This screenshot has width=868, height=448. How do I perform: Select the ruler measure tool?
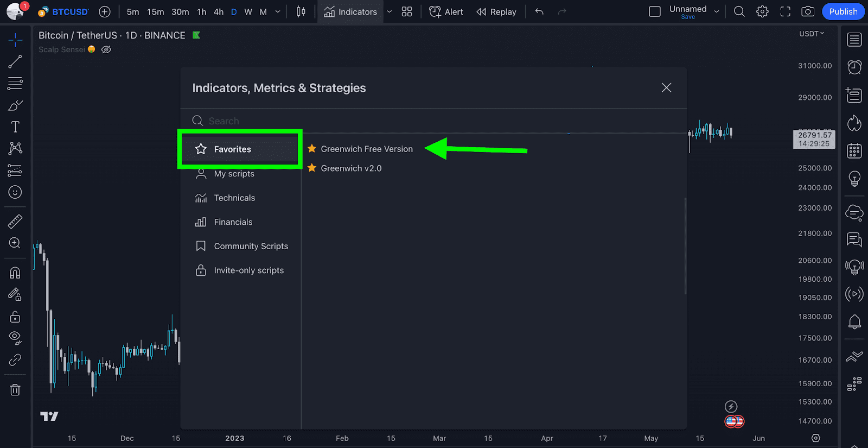click(x=15, y=221)
